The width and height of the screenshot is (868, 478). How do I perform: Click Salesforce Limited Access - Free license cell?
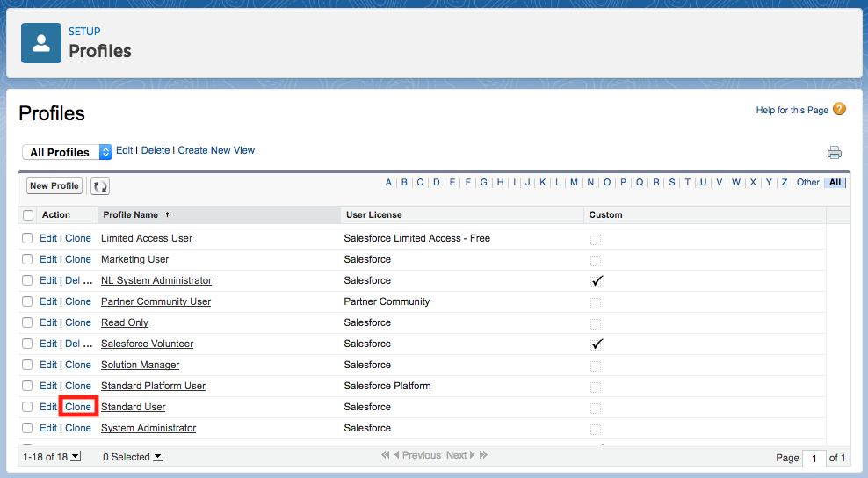416,238
